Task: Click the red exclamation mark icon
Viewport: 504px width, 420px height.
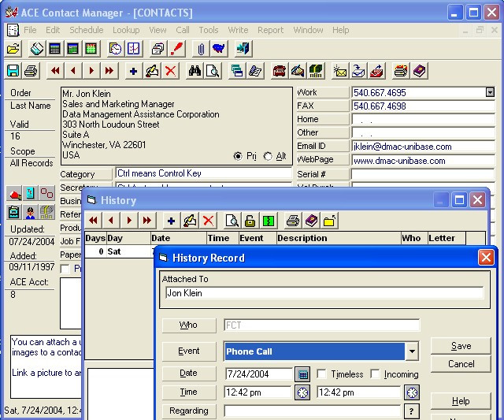Action: tap(176, 49)
